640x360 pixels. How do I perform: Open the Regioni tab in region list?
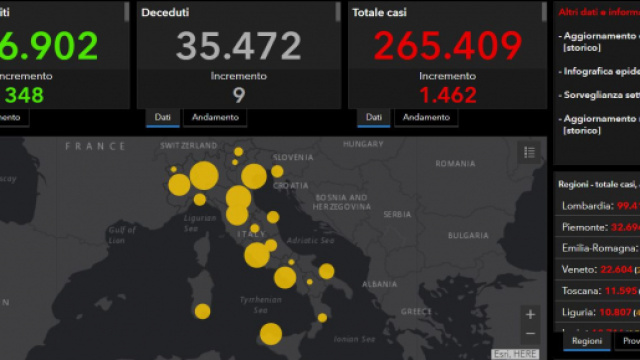(x=587, y=341)
